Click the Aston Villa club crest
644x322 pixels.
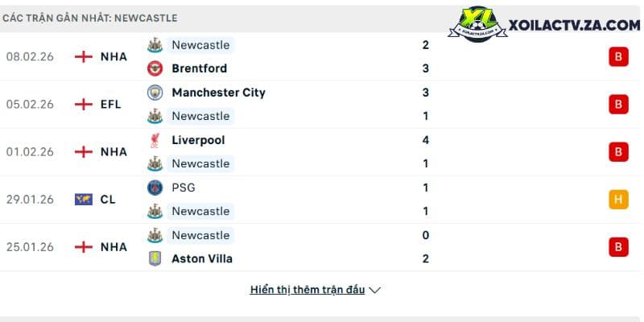[x=155, y=258]
